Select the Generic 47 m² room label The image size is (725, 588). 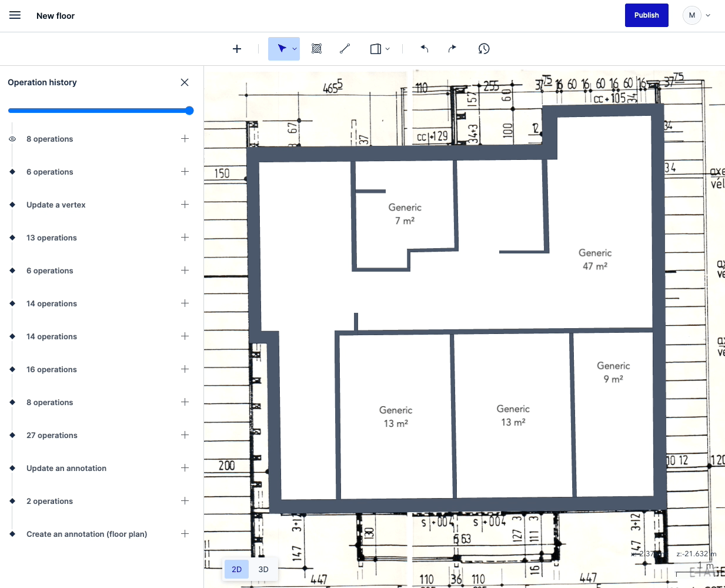coord(595,259)
